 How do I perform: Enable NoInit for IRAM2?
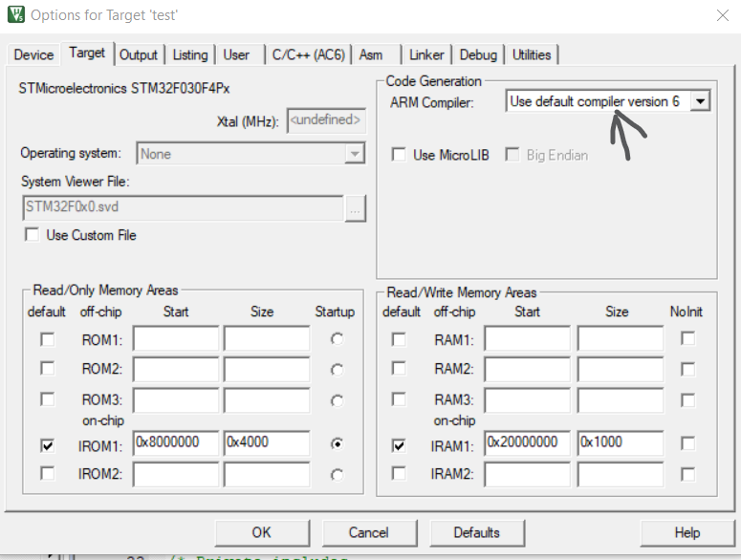(688, 474)
